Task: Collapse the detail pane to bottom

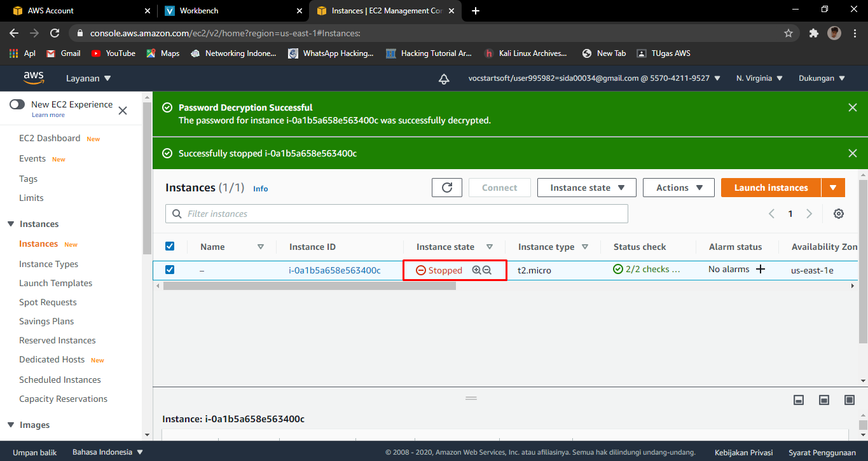Action: [799, 400]
